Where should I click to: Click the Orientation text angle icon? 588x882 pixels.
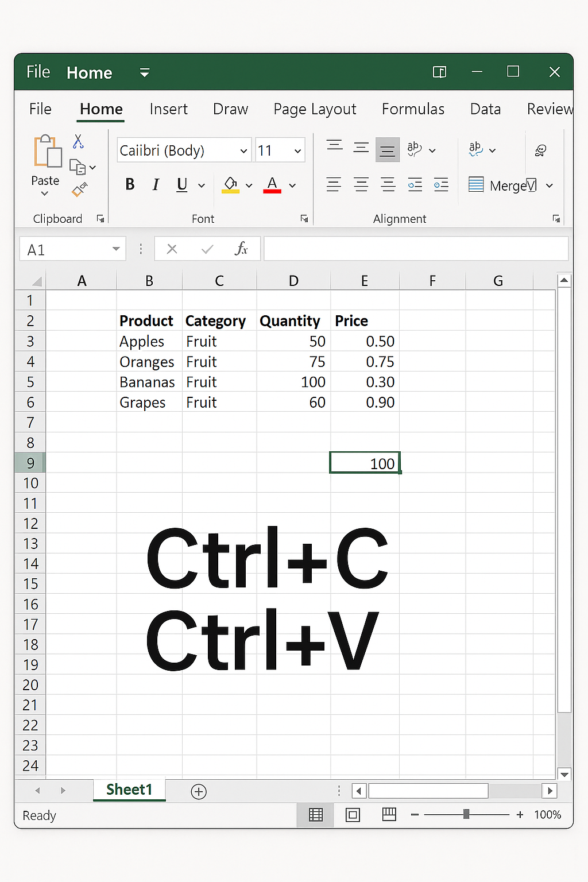point(414,149)
